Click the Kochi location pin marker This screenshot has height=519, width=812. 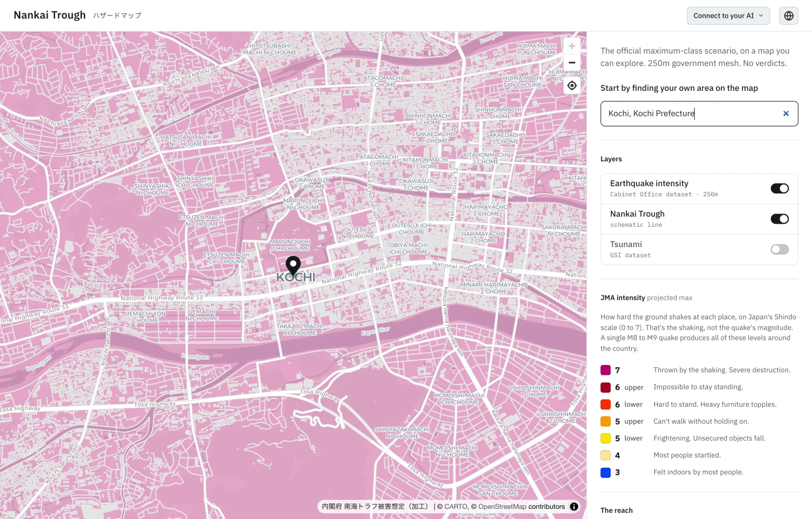point(293,265)
